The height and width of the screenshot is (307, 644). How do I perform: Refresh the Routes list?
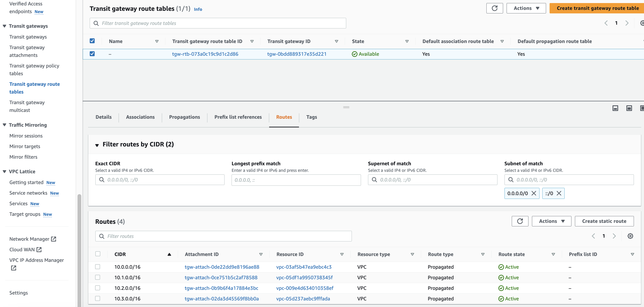(x=520, y=221)
